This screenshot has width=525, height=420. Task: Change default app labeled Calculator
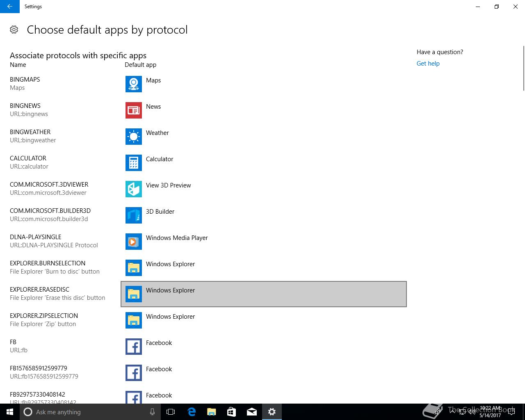[264, 163]
